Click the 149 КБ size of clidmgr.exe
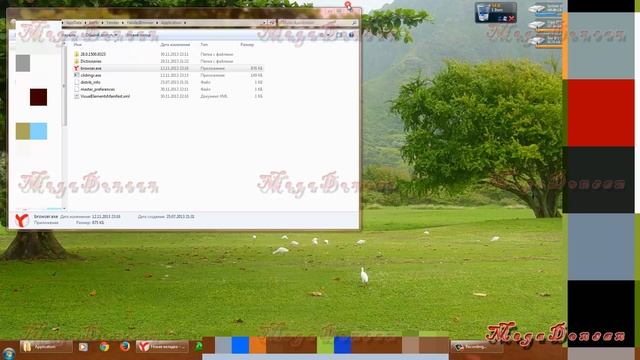 tap(256, 75)
